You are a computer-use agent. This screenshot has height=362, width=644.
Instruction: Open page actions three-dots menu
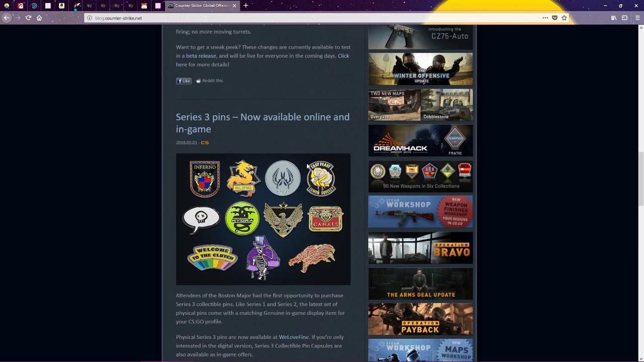(x=545, y=18)
